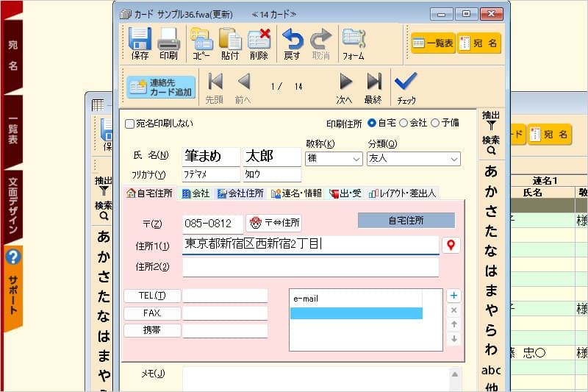The width and height of the screenshot is (588, 392).
Task: Switch to 一覧表 list view button
Action: [x=433, y=43]
